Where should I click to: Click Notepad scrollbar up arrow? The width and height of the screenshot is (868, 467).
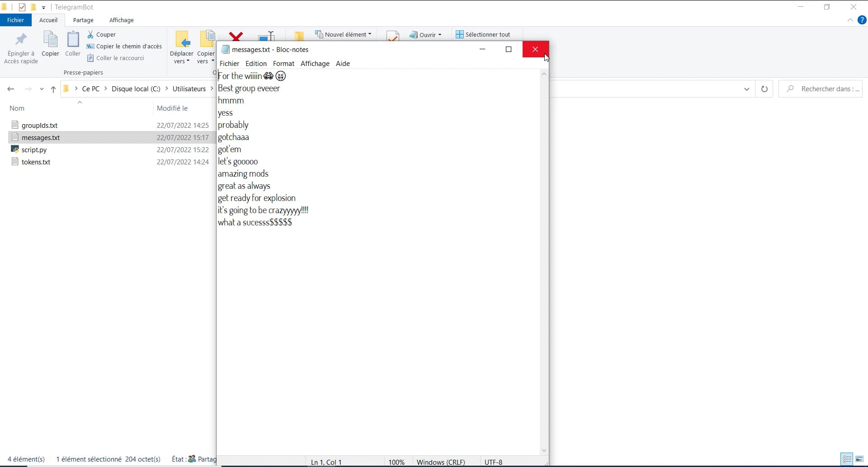click(544, 74)
